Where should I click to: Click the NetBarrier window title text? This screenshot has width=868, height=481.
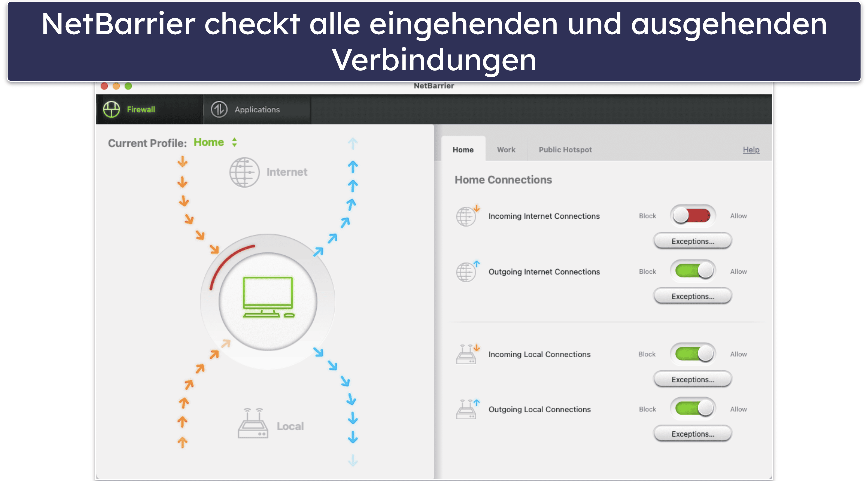(434, 86)
